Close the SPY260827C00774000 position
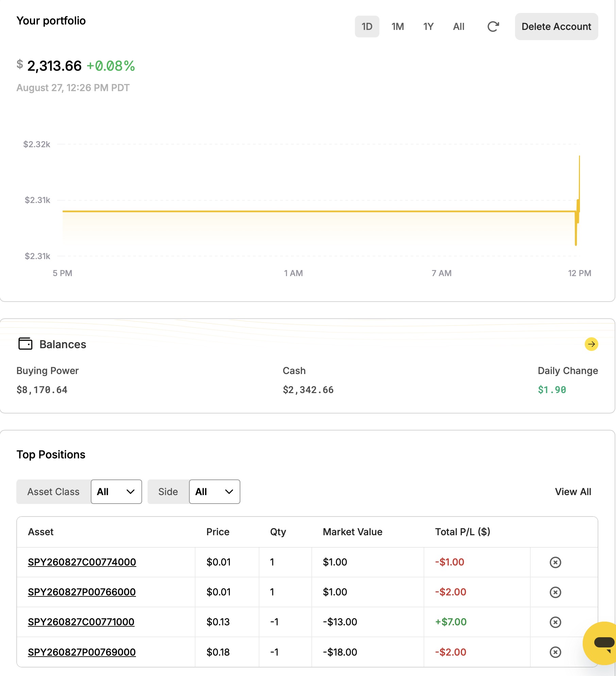616x676 pixels. click(x=555, y=562)
